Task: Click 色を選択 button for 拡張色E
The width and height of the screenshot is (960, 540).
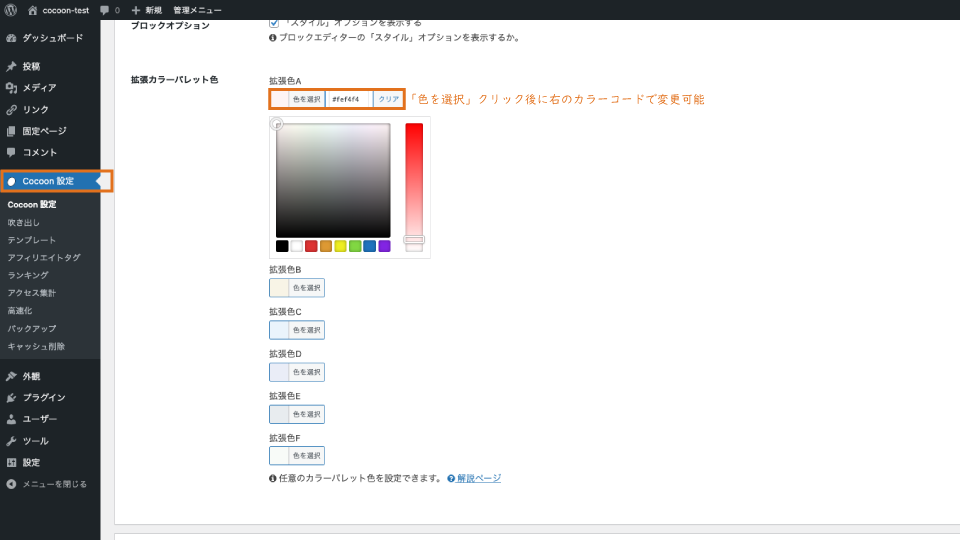Action: click(306, 414)
